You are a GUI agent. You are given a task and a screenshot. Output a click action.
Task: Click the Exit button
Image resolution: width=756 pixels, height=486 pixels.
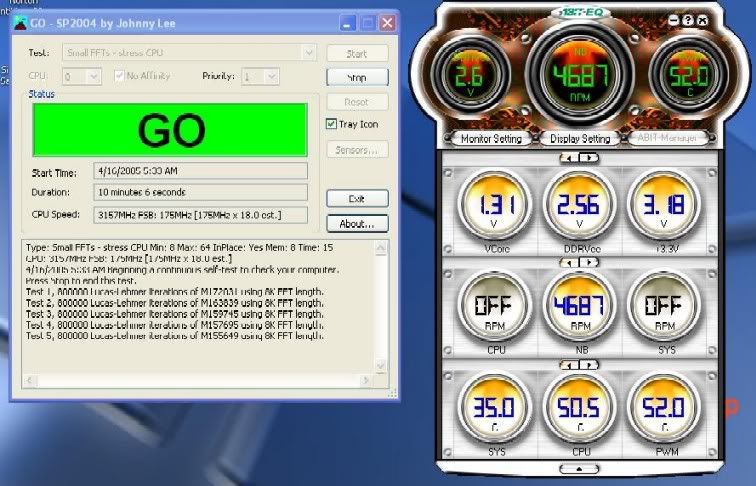(357, 198)
